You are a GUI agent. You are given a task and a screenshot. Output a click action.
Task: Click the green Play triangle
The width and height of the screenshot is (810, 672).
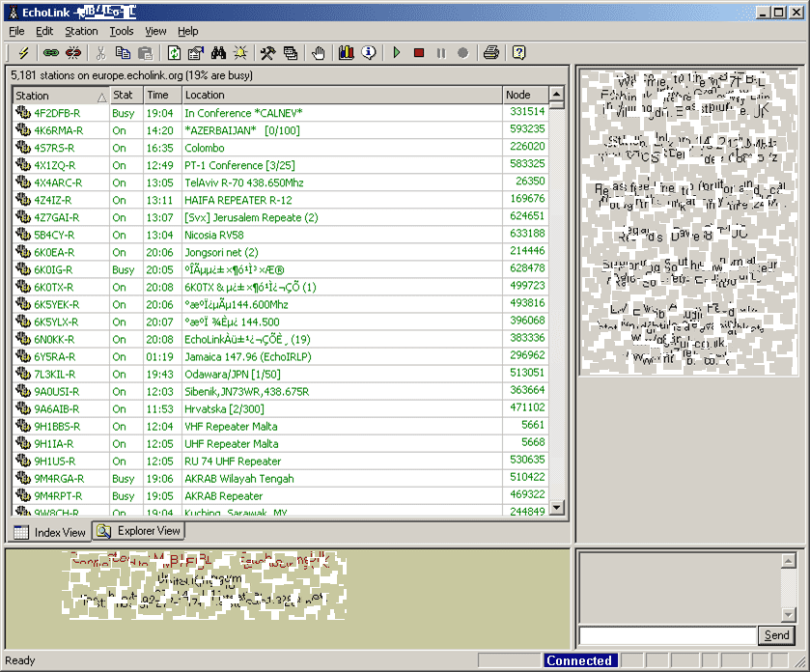396,52
